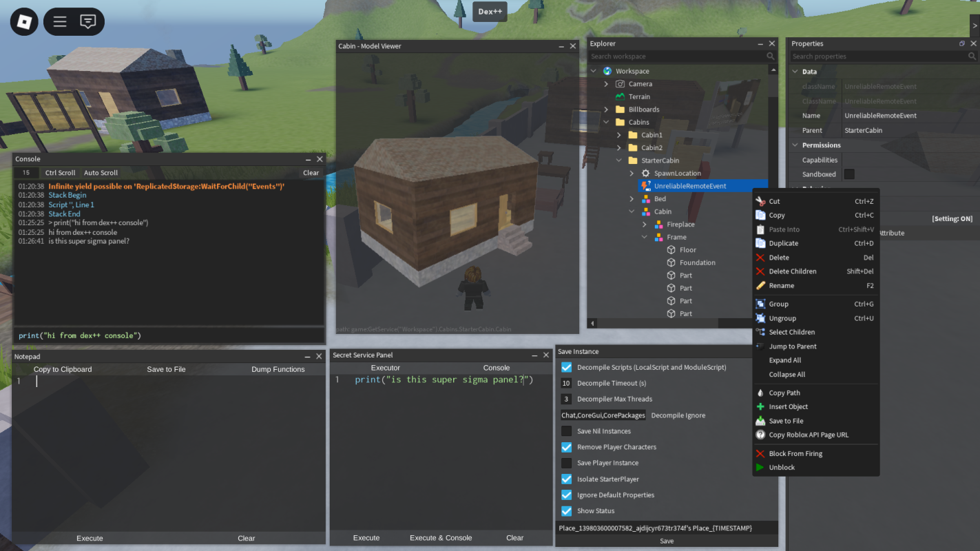Click the icon beside Save to File
This screenshot has width=980, height=551.
tap(760, 421)
